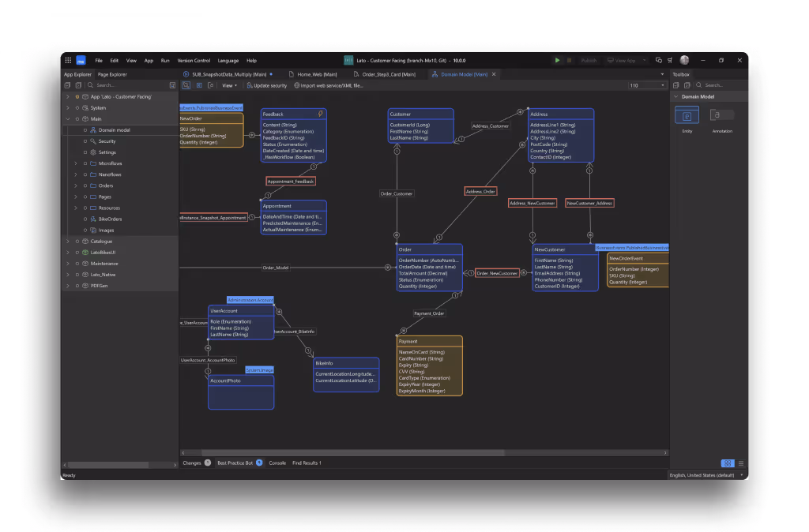This screenshot has width=809, height=532.
Task: Click the Update security toolbar button
Action: click(x=267, y=85)
